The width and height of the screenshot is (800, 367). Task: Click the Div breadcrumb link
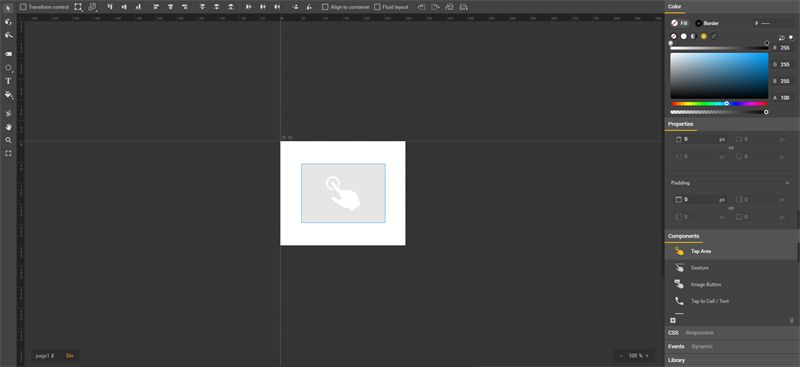70,356
